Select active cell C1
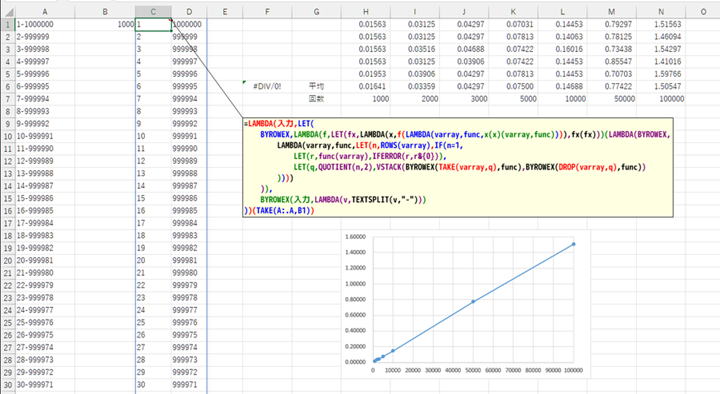Viewport: 720px width, 394px height. pyautogui.click(x=153, y=24)
